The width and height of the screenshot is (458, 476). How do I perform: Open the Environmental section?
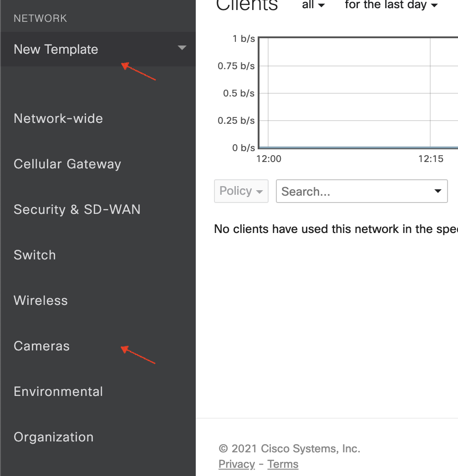click(58, 391)
